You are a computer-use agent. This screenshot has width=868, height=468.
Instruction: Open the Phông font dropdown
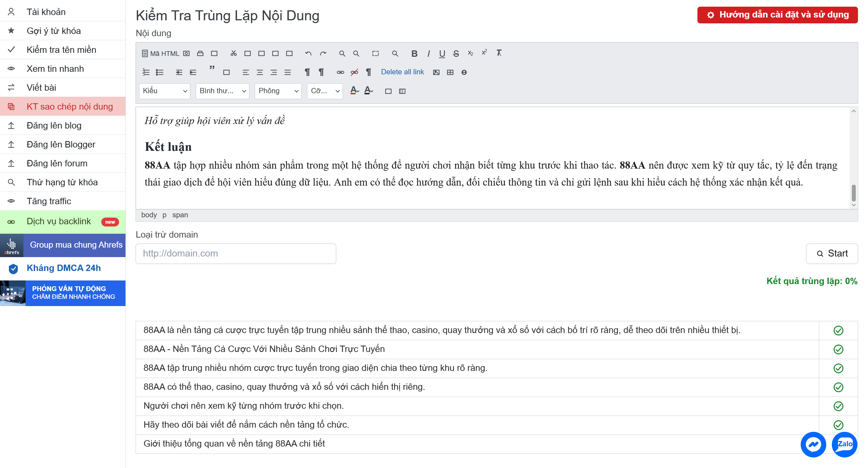278,91
